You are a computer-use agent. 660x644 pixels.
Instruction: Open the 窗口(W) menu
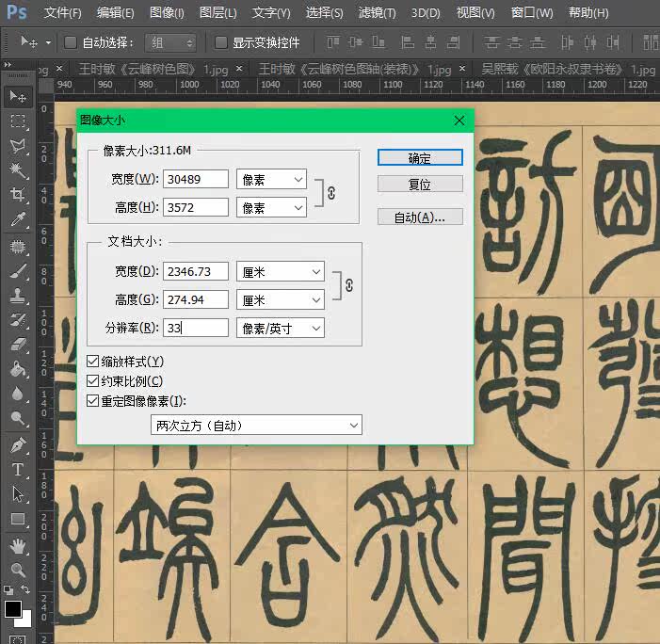tap(532, 12)
